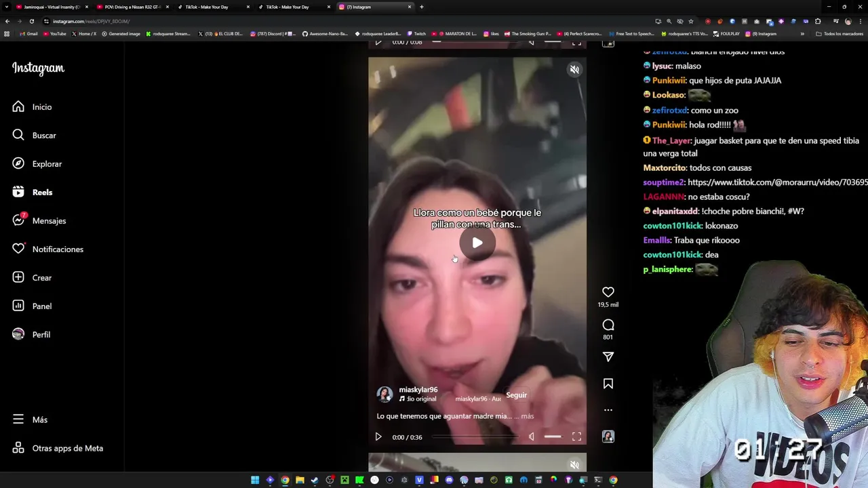Open comments on the reel (801)
868x488 pixels.
point(608,325)
